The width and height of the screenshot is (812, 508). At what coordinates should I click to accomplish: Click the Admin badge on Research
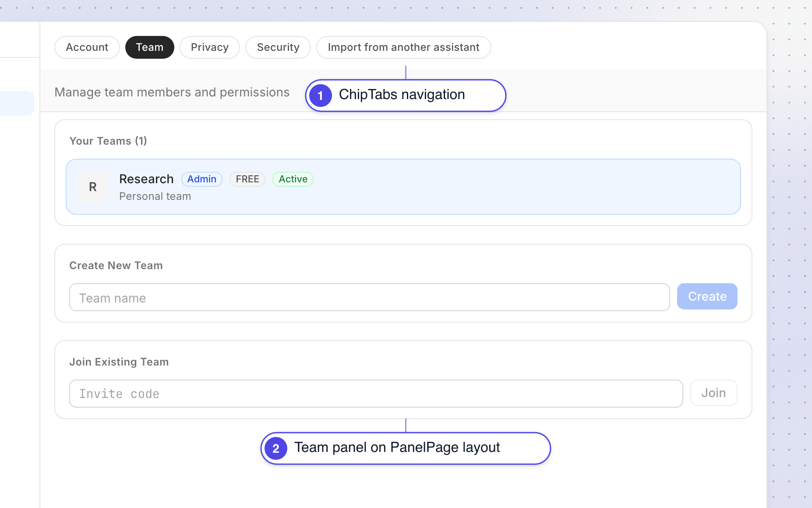[202, 179]
